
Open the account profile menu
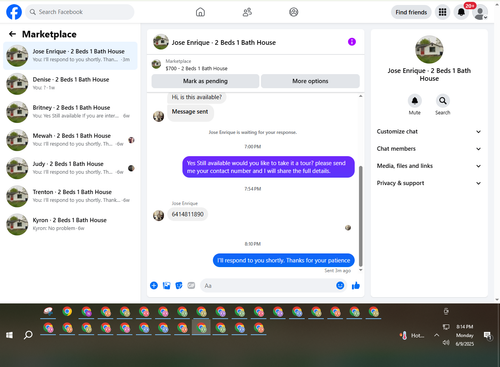(480, 13)
